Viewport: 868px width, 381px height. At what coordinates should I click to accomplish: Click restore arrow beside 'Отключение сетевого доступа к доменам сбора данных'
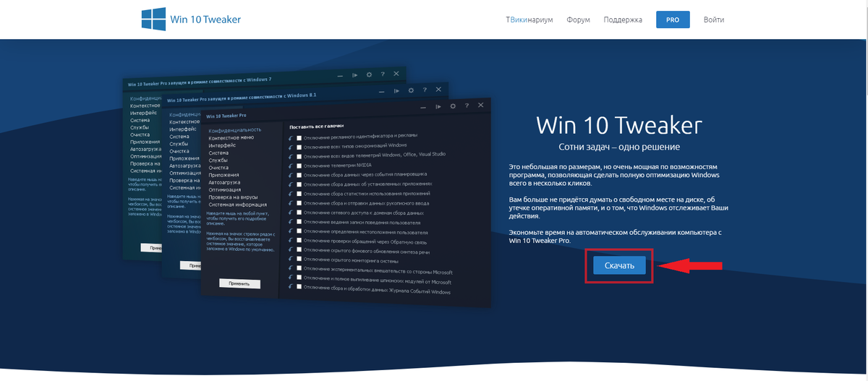(x=290, y=213)
